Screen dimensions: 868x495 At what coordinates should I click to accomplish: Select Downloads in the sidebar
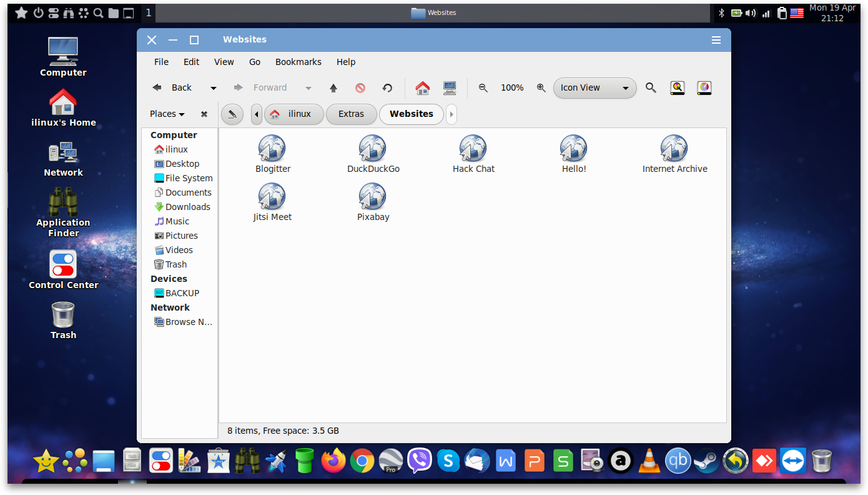tap(182, 207)
